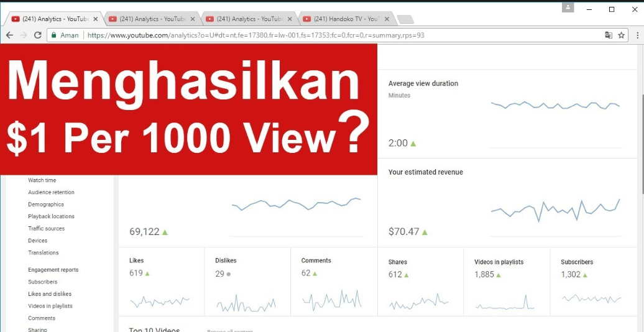
Task: Close the first Analytics tab
Action: click(95, 19)
